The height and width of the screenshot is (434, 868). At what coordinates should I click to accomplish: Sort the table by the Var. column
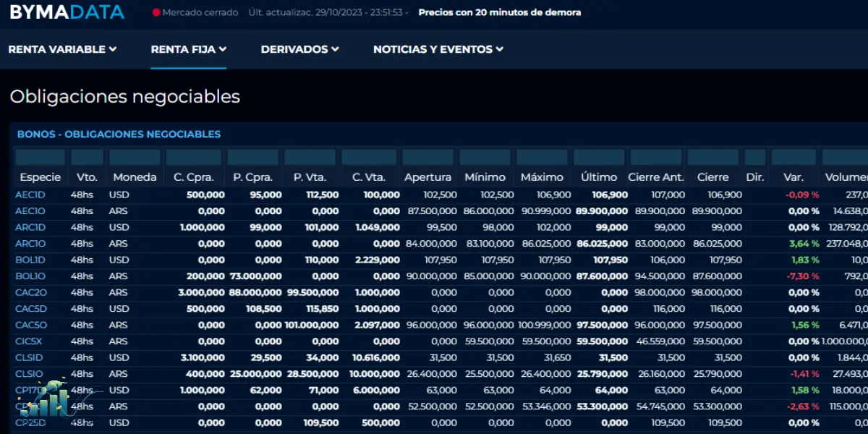[793, 176]
